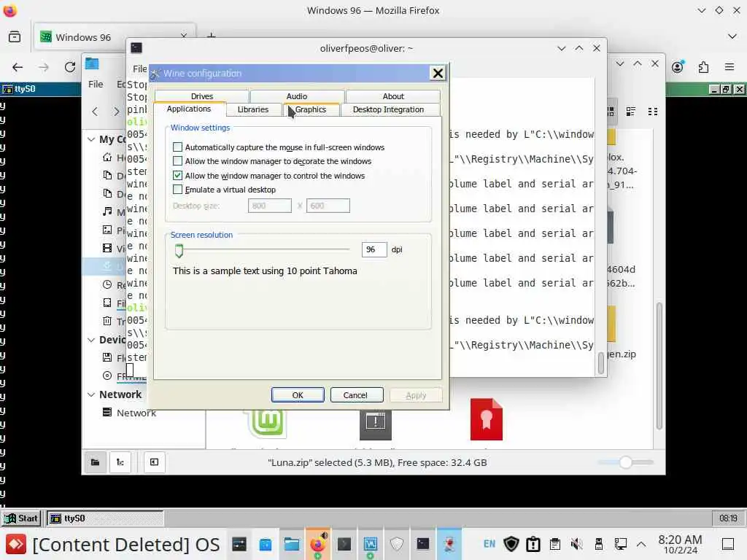The width and height of the screenshot is (747, 560).
Task: Open Firefox list all tabs dropdown
Action: pyautogui.click(x=732, y=36)
